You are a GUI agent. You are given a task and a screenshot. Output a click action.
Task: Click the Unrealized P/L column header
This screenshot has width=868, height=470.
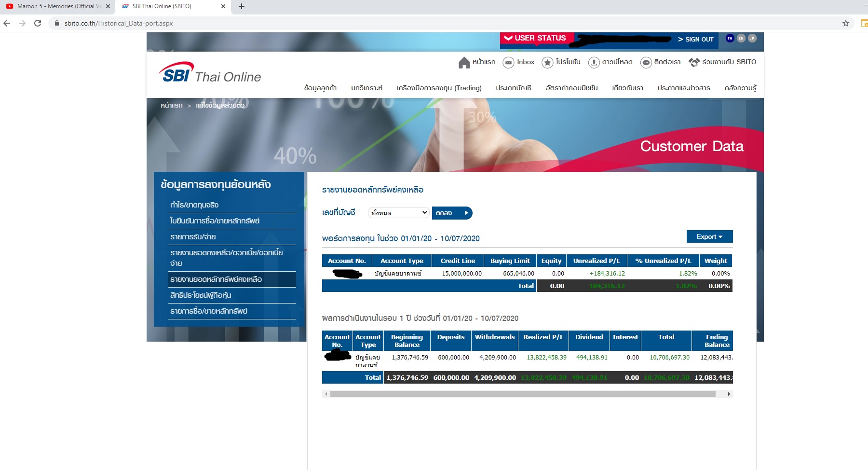[x=597, y=261]
